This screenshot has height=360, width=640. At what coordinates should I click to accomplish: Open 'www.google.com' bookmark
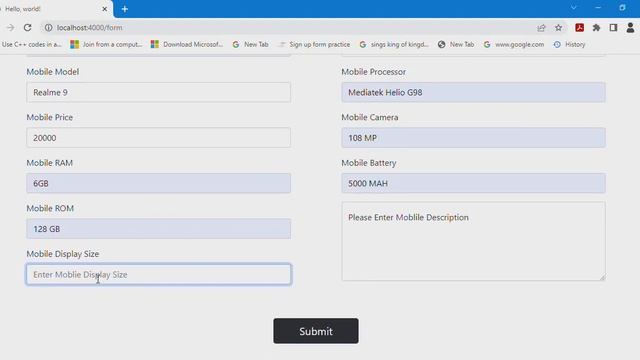514,44
